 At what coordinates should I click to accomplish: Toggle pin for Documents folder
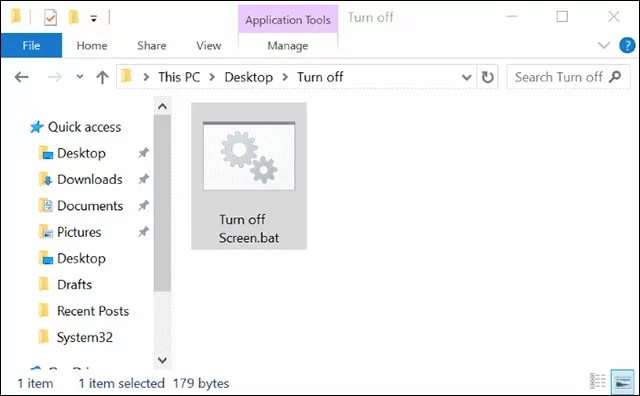pyautogui.click(x=143, y=205)
